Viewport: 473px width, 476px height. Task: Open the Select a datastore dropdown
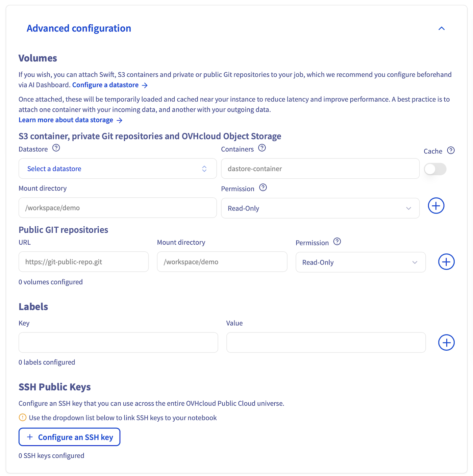point(118,169)
